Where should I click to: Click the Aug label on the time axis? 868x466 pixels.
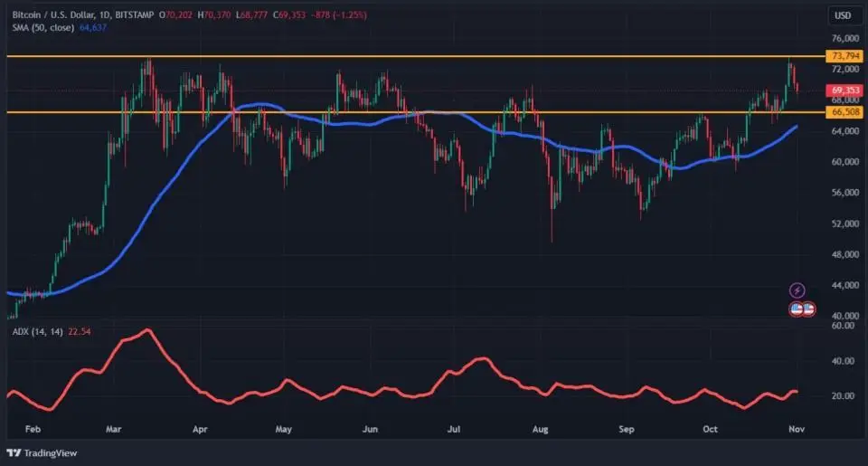point(541,428)
